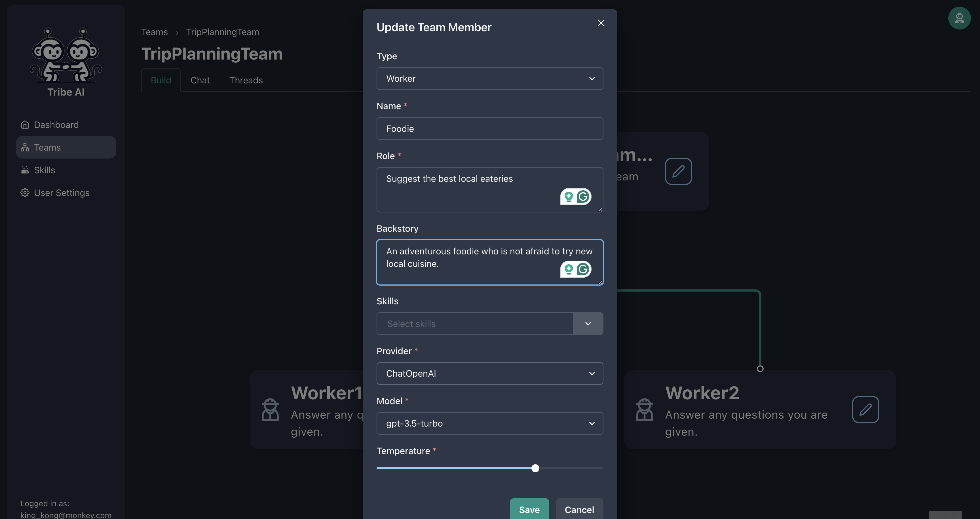Click the Tribe AI monkeys logo
The image size is (980, 519).
[66, 55]
